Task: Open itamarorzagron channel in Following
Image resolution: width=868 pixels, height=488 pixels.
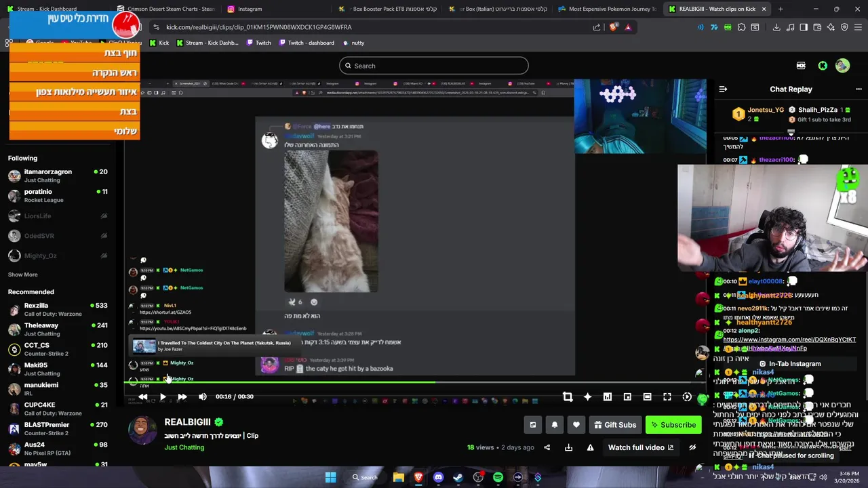Action: (x=58, y=176)
